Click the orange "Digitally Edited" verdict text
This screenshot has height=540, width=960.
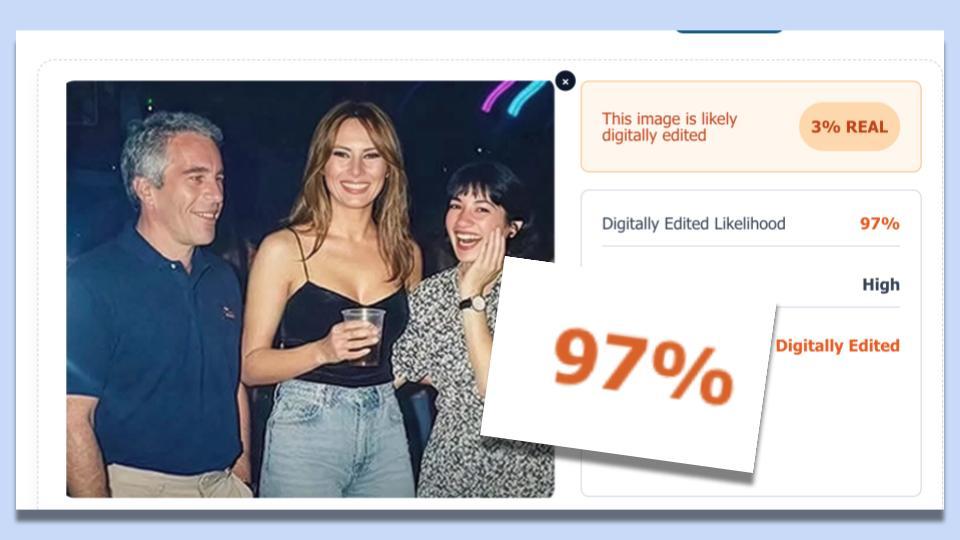(838, 345)
